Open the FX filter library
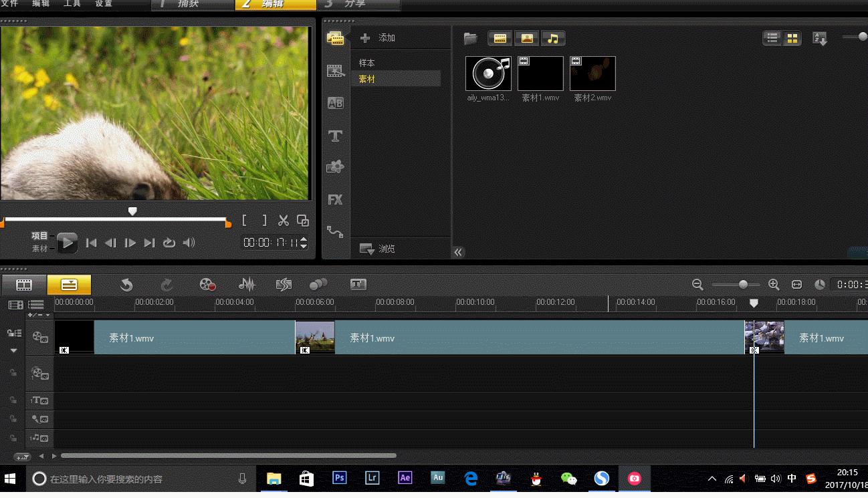The width and height of the screenshot is (868, 498). click(335, 199)
